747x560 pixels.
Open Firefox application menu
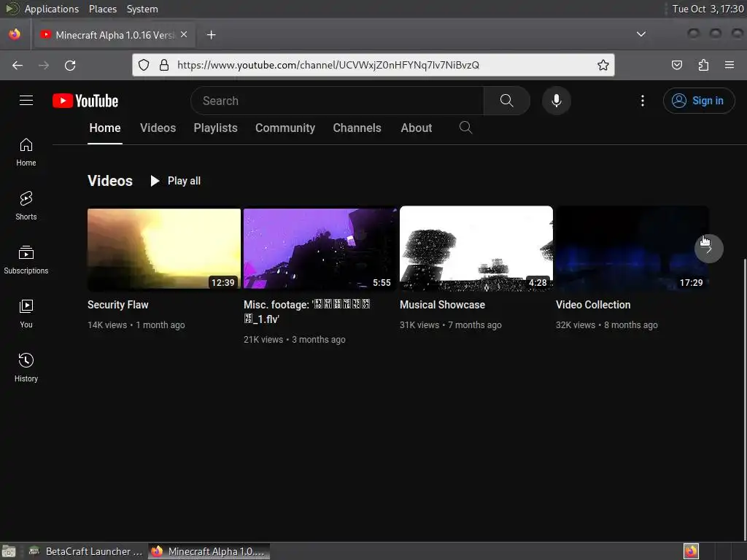point(729,65)
